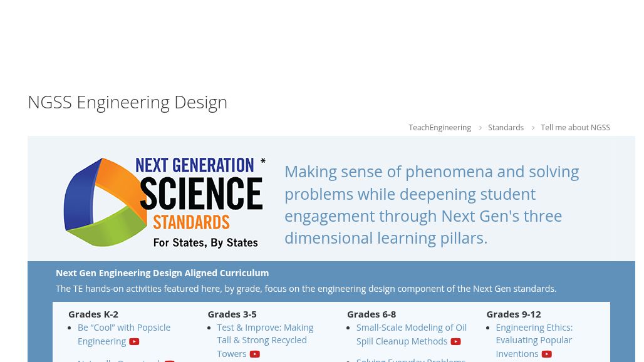Go to TeachEngineering breadcrumb link
Screen dimensions: 644x362
[440, 128]
